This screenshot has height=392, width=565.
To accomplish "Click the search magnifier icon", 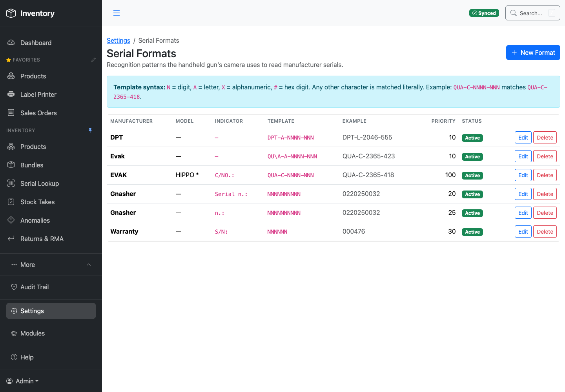I will pos(513,13).
